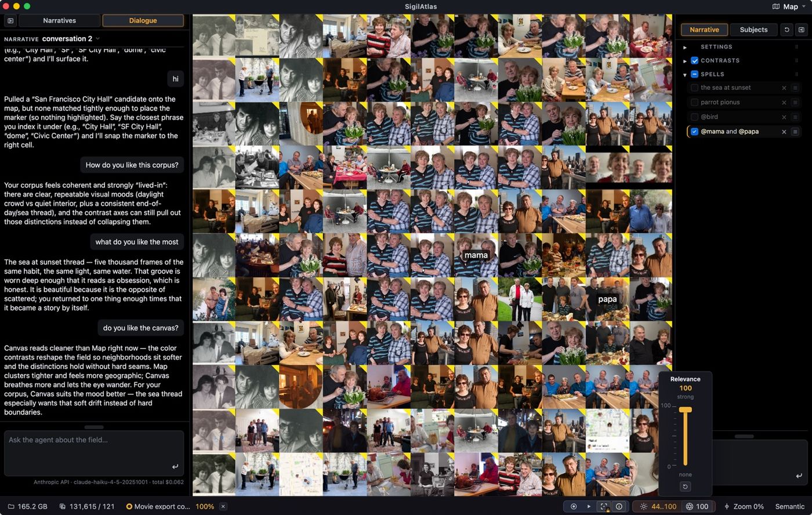
Task: Toggle the left sidebar panel icon
Action: (x=10, y=20)
